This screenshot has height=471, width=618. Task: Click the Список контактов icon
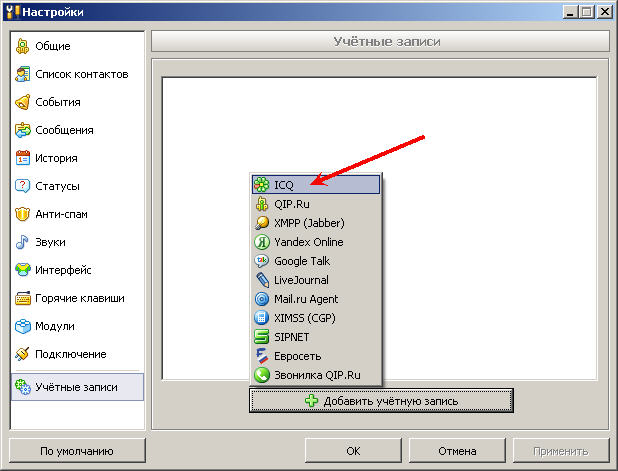(x=22, y=74)
